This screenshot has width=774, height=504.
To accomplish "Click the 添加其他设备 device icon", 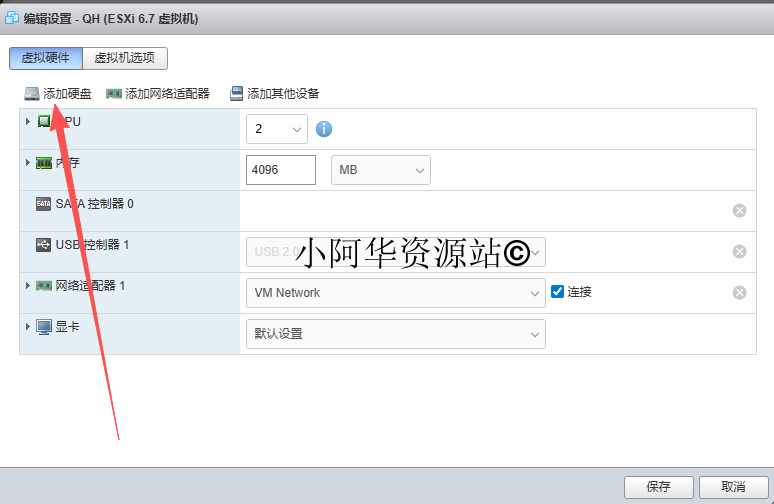I will click(237, 93).
